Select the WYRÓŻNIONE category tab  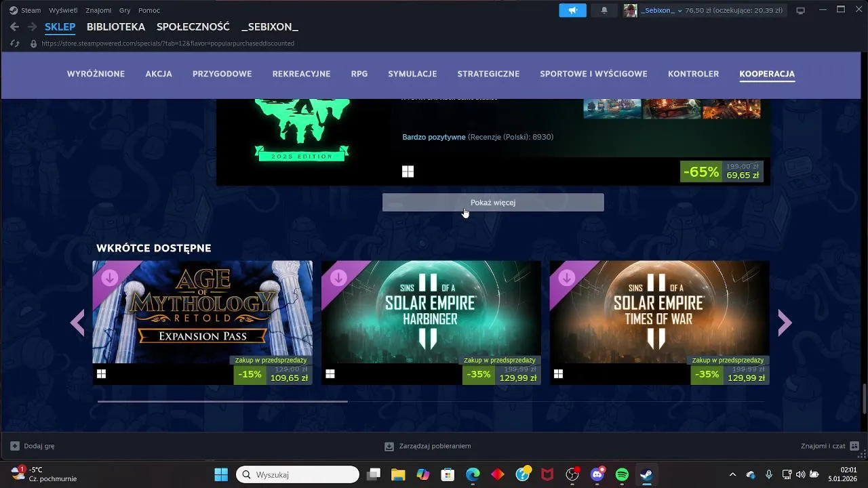tap(96, 74)
